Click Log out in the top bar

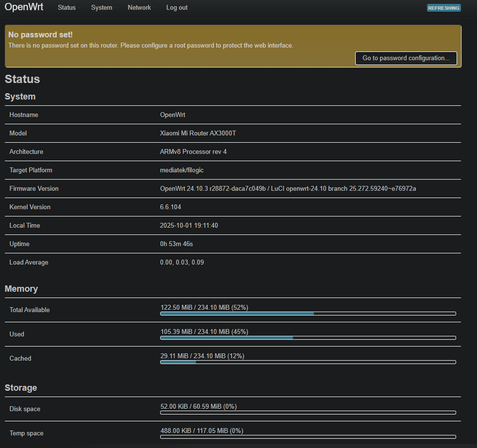pyautogui.click(x=177, y=8)
